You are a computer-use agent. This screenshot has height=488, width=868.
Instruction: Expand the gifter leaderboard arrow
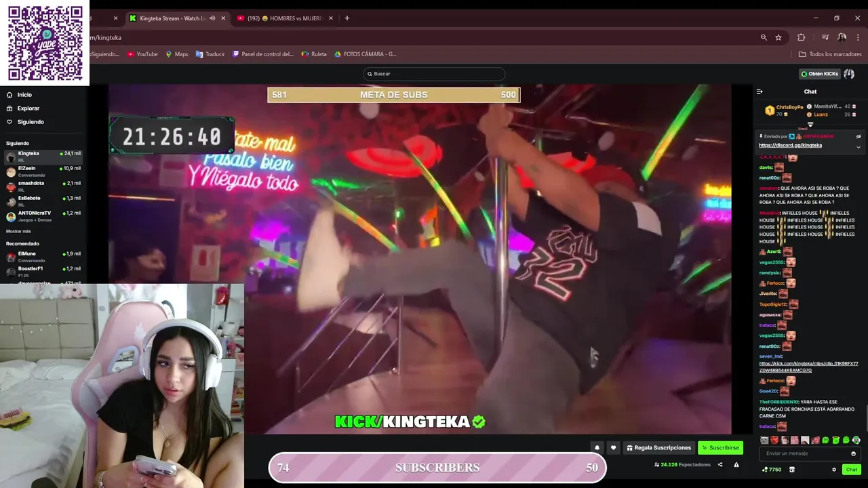pyautogui.click(x=810, y=125)
